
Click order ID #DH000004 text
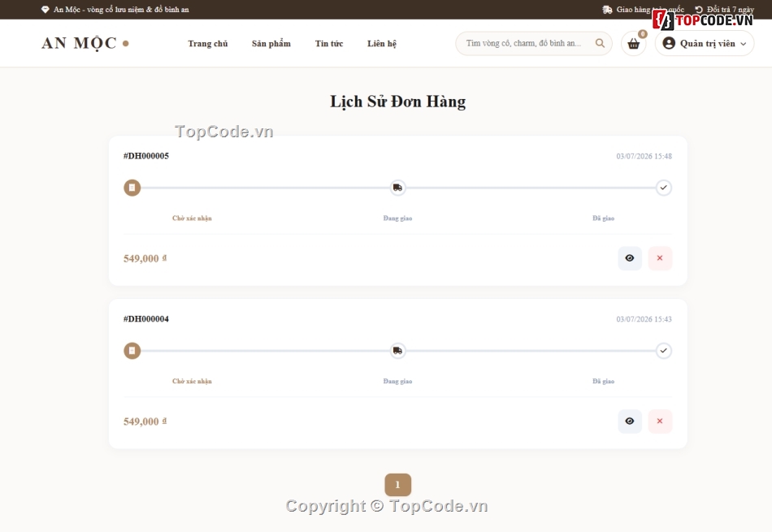point(145,319)
